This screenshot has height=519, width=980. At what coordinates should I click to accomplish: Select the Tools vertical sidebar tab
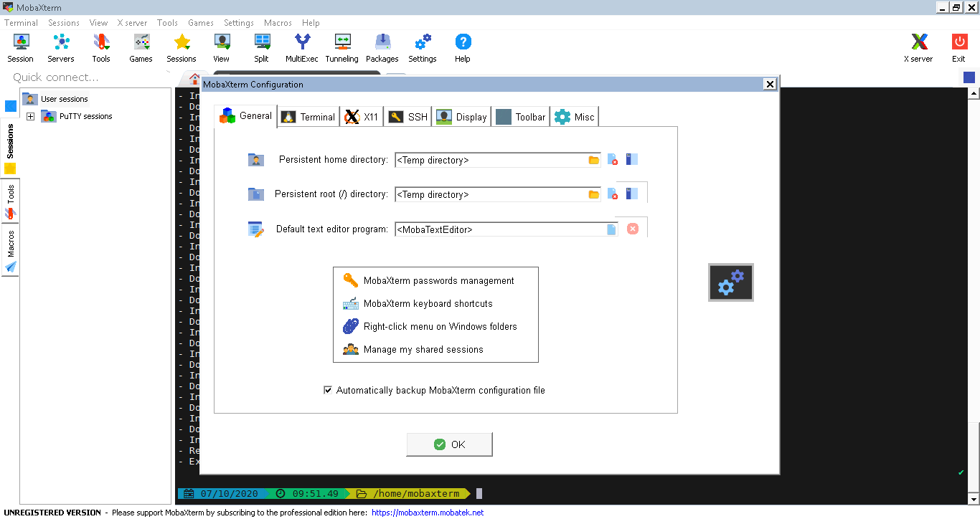[x=10, y=201]
